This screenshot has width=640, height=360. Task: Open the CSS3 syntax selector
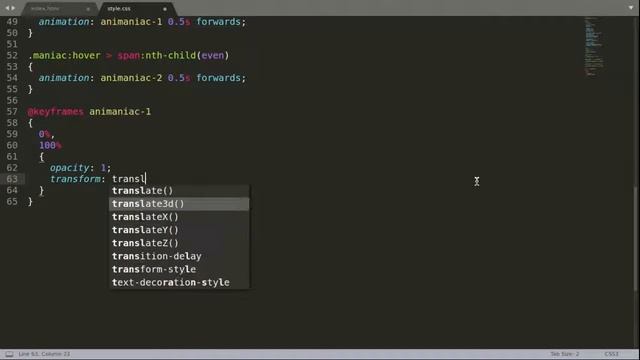(611, 354)
